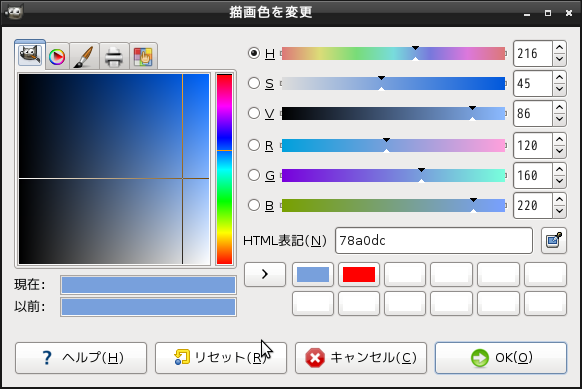This screenshot has height=389, width=582.
Task: Increase the V value with up arrow
Action: click(559, 108)
